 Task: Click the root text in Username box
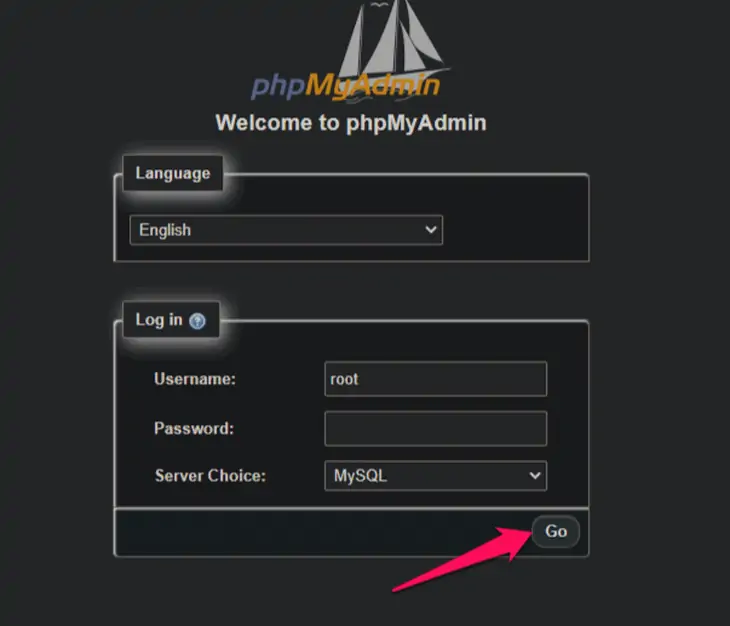(344, 379)
